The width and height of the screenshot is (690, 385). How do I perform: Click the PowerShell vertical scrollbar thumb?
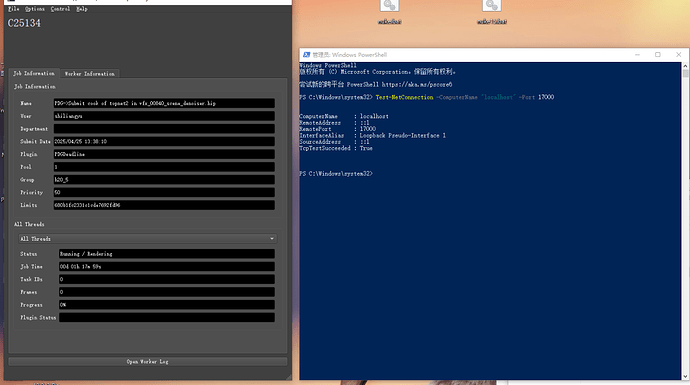(x=685, y=73)
